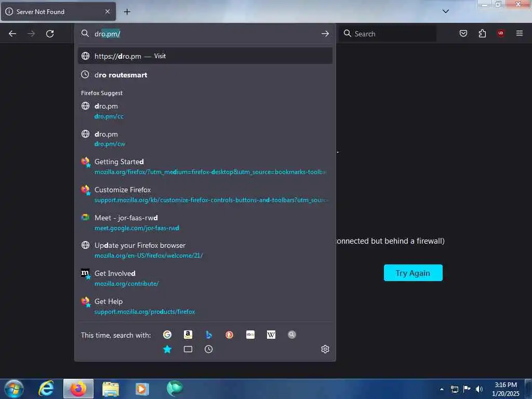Search this time with Bing
The image size is (532, 399).
coord(209,335)
